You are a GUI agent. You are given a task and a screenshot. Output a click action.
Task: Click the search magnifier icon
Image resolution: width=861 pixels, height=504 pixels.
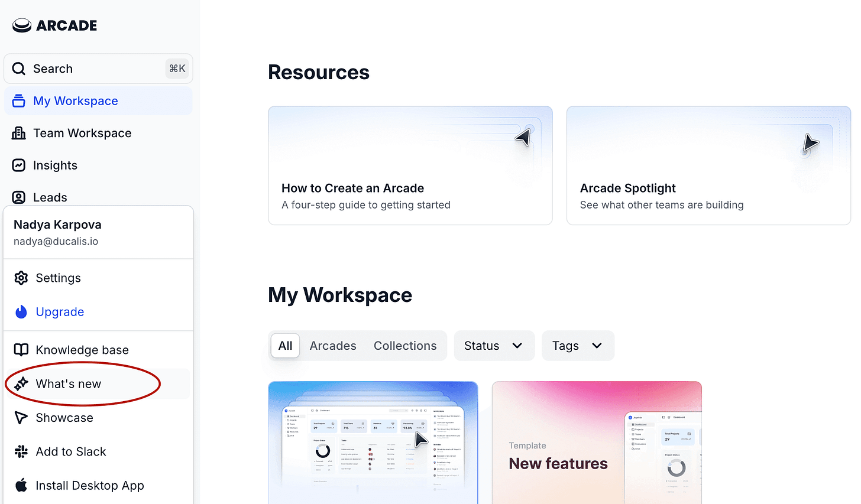pos(19,69)
